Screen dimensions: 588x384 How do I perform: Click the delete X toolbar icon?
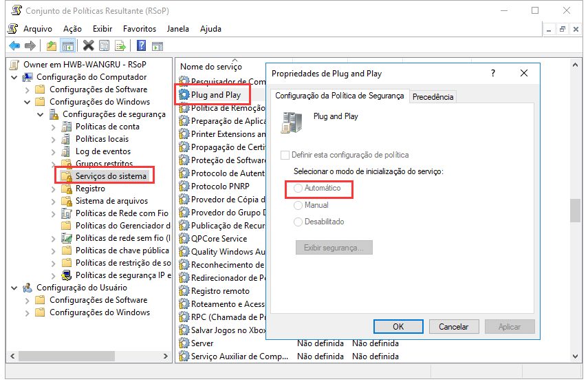pyautogui.click(x=89, y=46)
